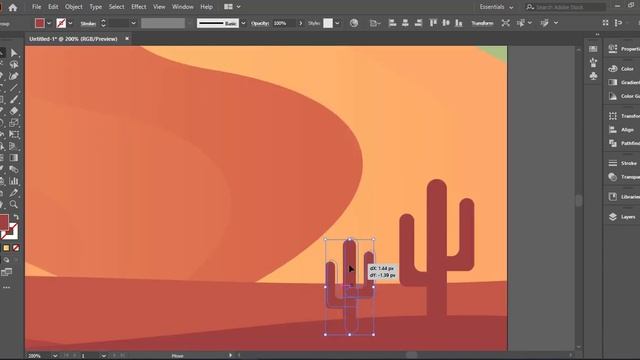Screen dimensions: 640x360
Task: Select the Scale tool
Action: 14,122
